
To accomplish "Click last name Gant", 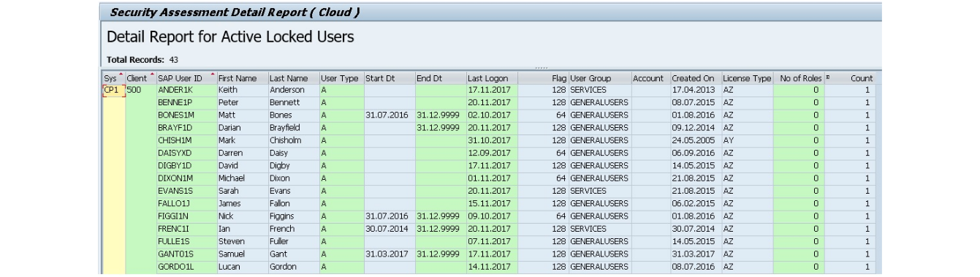I will [293, 254].
